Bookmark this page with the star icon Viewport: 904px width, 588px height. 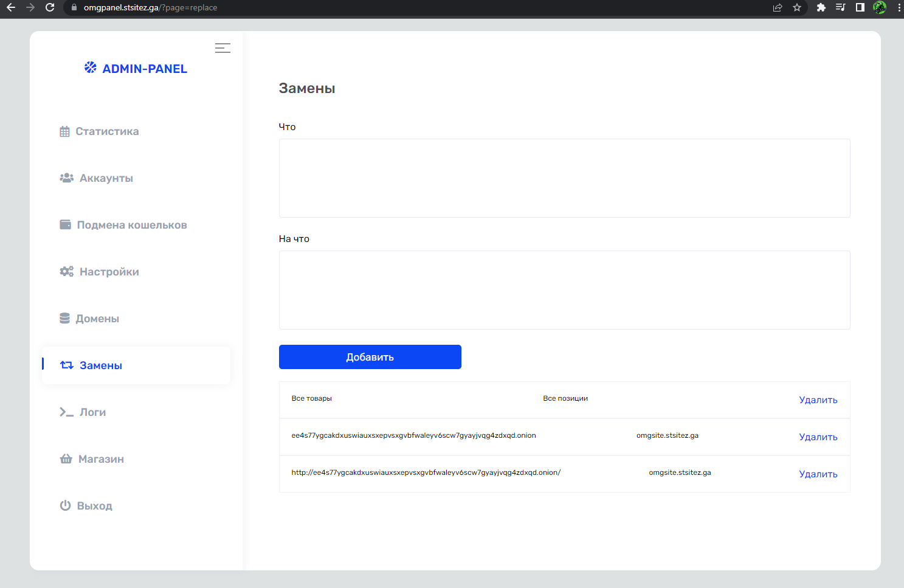[797, 8]
